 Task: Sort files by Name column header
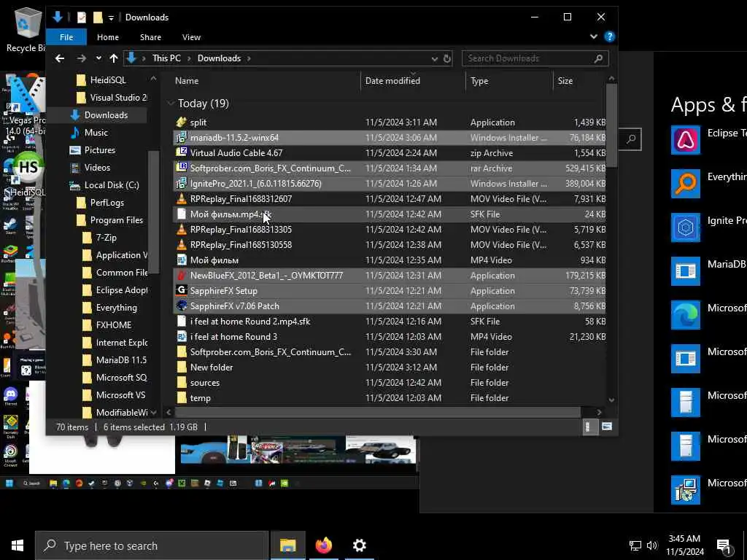tap(187, 81)
